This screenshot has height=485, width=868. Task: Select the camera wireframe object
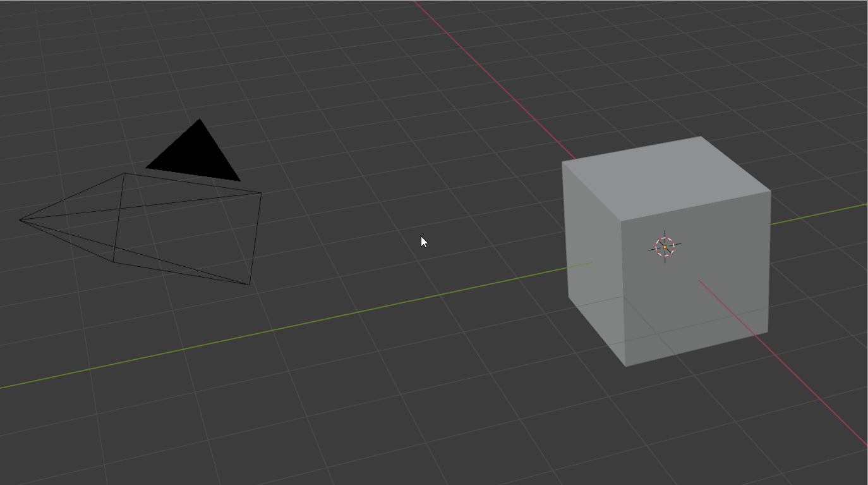pyautogui.click(x=140, y=228)
